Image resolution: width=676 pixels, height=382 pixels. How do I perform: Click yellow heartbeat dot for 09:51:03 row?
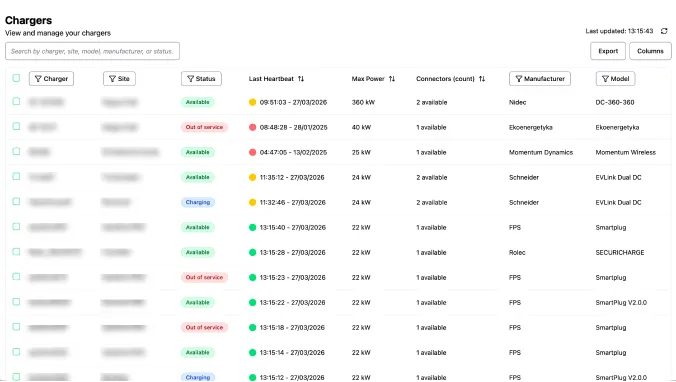pos(253,102)
